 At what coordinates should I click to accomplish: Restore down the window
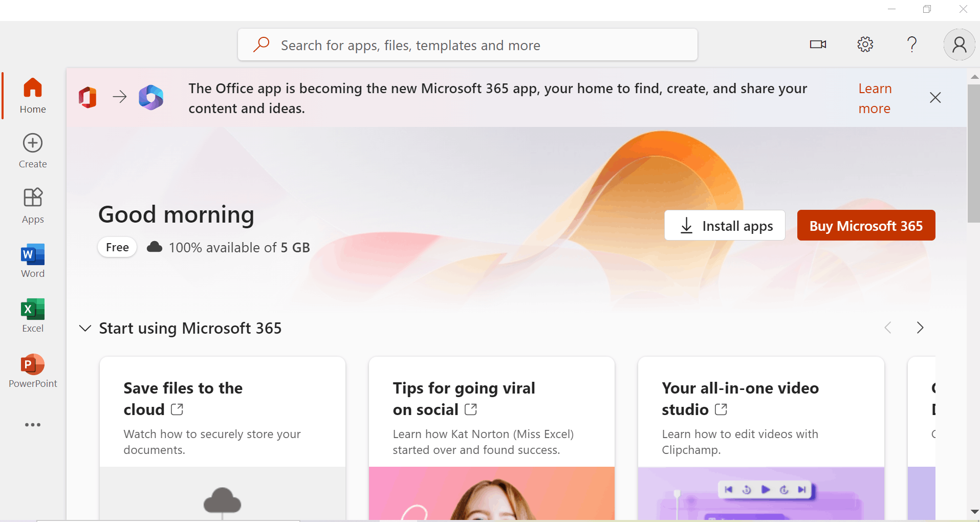[x=927, y=9]
